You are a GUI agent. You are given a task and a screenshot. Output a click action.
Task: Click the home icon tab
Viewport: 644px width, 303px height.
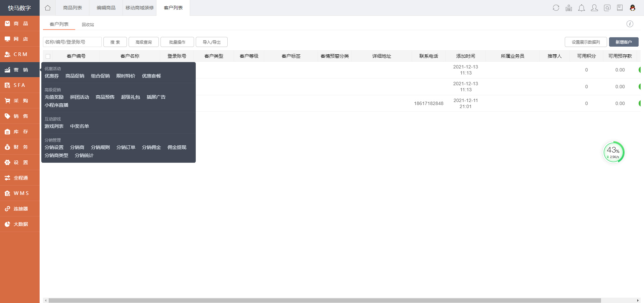click(x=48, y=8)
